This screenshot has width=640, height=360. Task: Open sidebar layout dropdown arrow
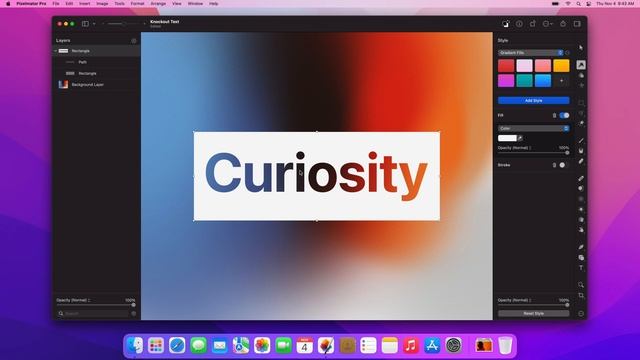pyautogui.click(x=94, y=24)
